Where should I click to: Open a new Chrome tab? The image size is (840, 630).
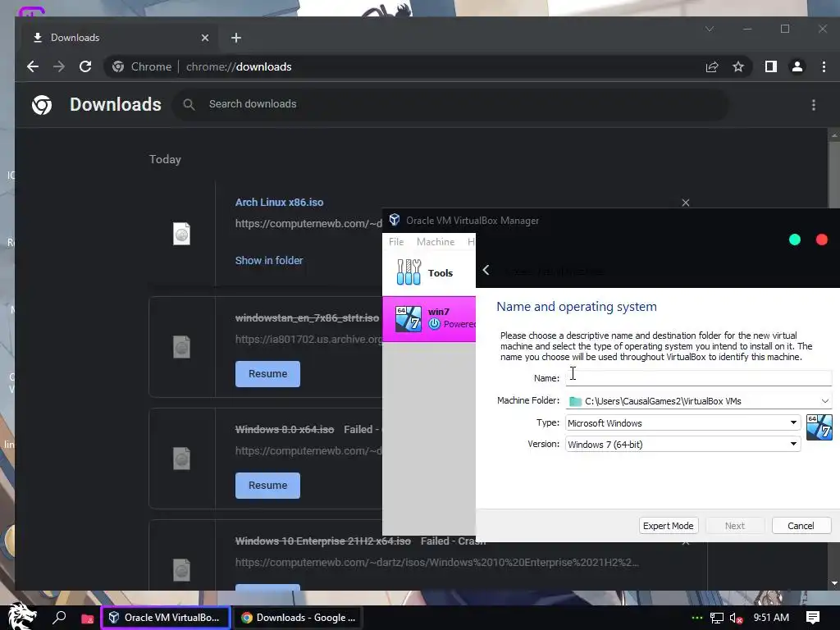[x=236, y=38]
